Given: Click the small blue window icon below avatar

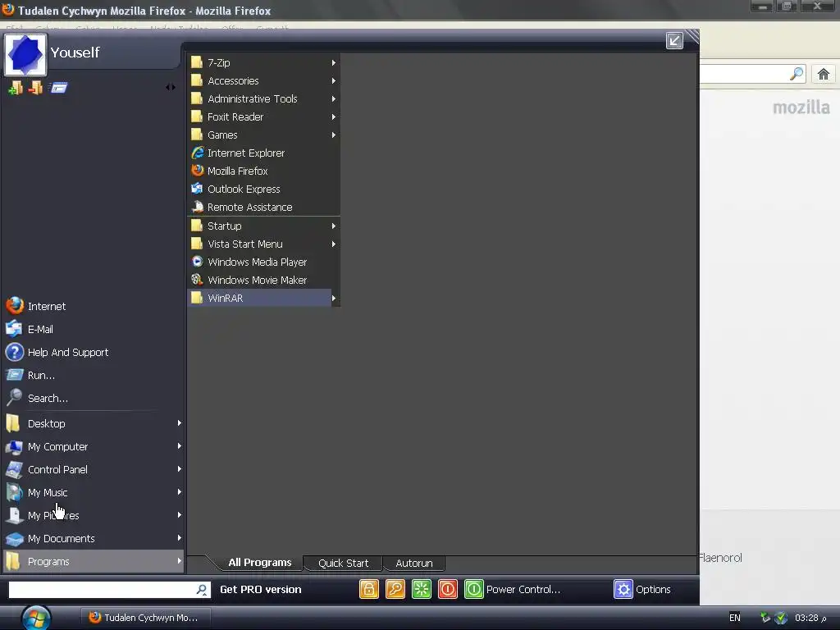Looking at the screenshot, I should 58,87.
